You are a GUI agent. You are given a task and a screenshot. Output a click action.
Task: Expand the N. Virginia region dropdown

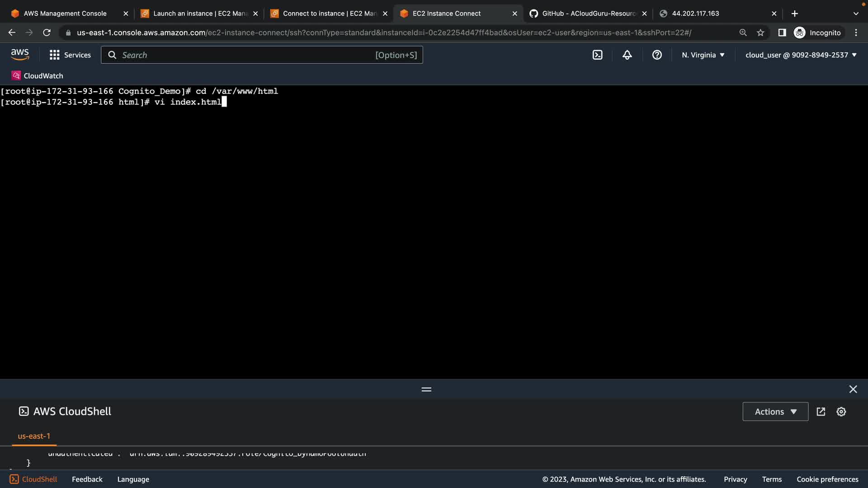click(703, 55)
